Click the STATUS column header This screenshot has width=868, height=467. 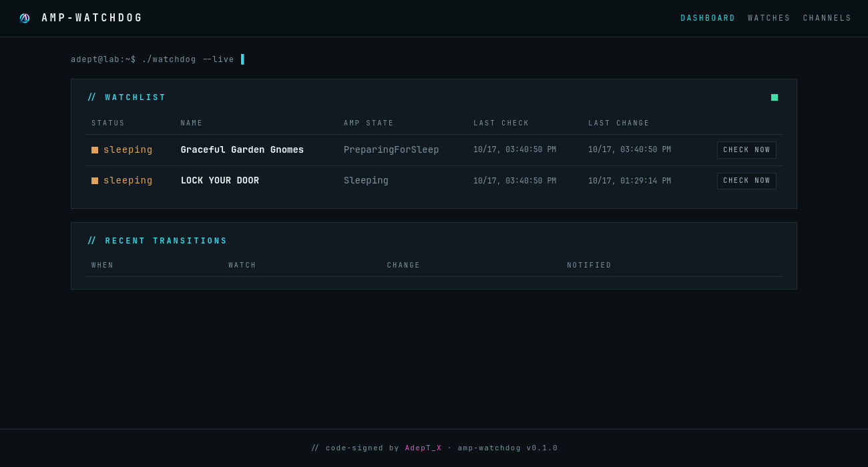point(108,123)
